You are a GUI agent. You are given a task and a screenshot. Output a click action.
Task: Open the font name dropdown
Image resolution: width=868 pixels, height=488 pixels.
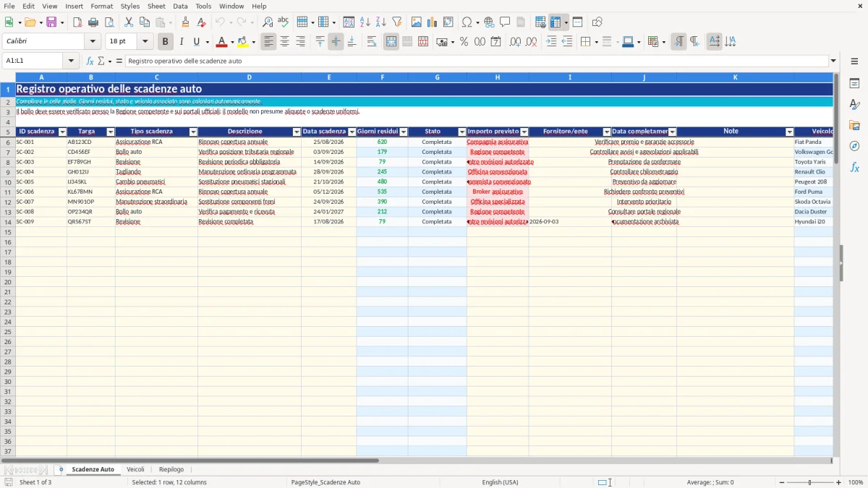93,42
